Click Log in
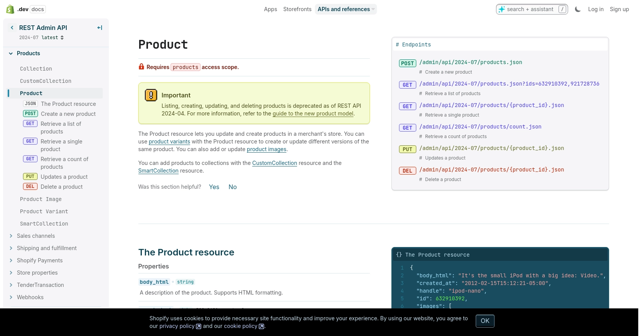This screenshot has width=644, height=336. (x=596, y=9)
